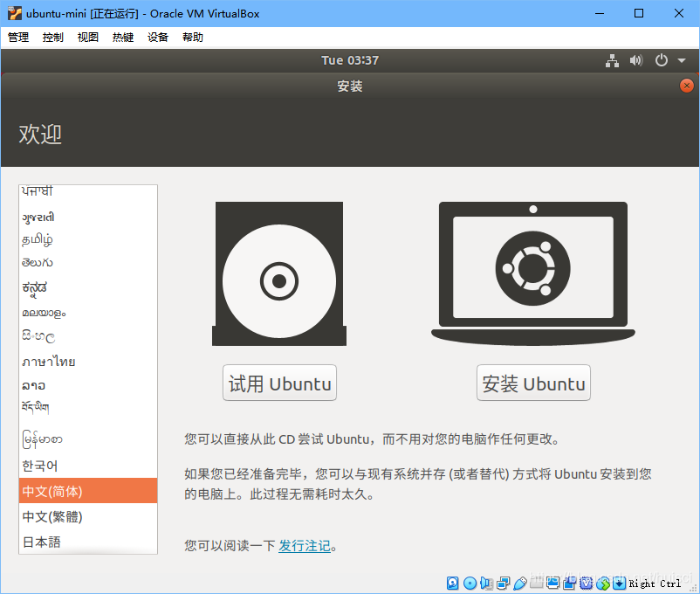
Task: Minimize the VirtualBox window
Action: [x=600, y=13]
